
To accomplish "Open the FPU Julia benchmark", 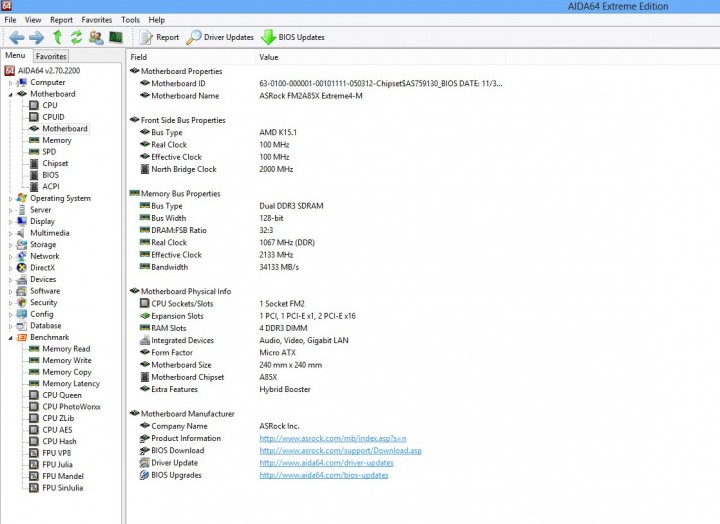I will click(57, 464).
